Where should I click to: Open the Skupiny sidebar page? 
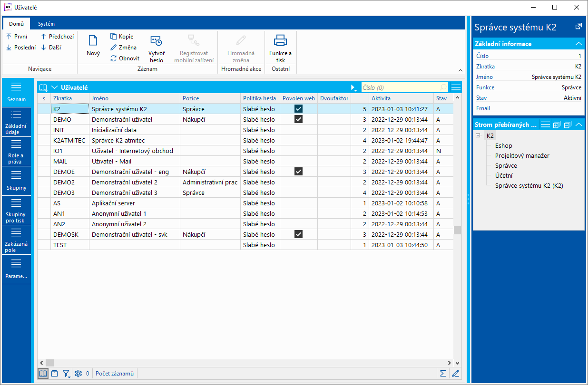point(17,181)
